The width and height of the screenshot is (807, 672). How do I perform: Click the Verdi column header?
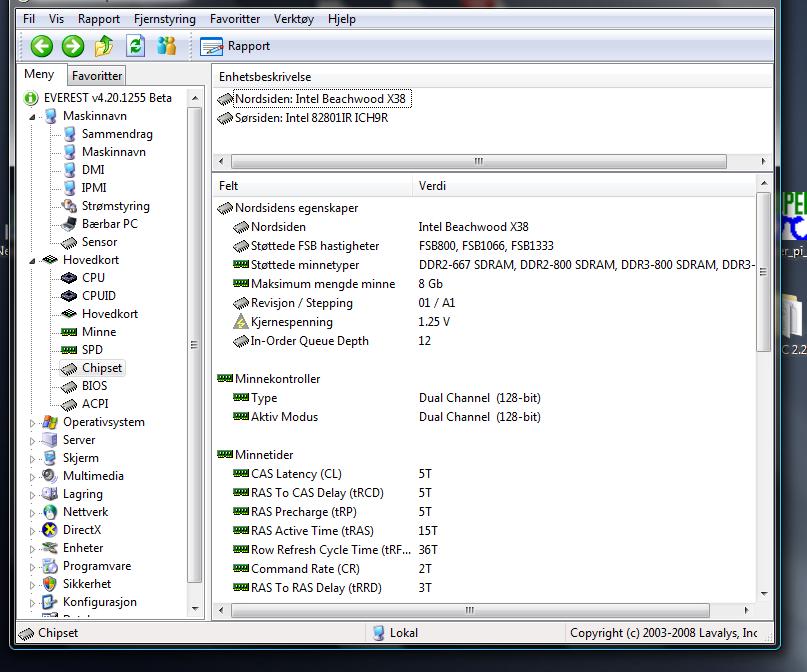click(x=584, y=186)
